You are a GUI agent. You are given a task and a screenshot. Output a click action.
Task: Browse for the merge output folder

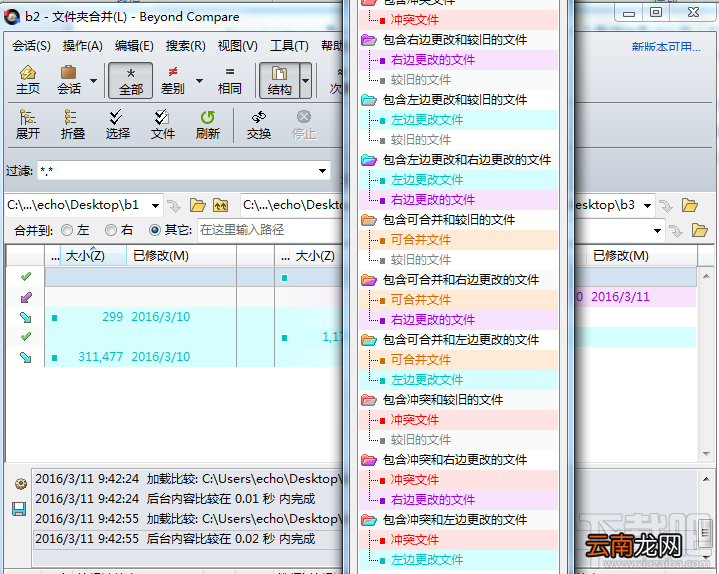click(x=699, y=230)
